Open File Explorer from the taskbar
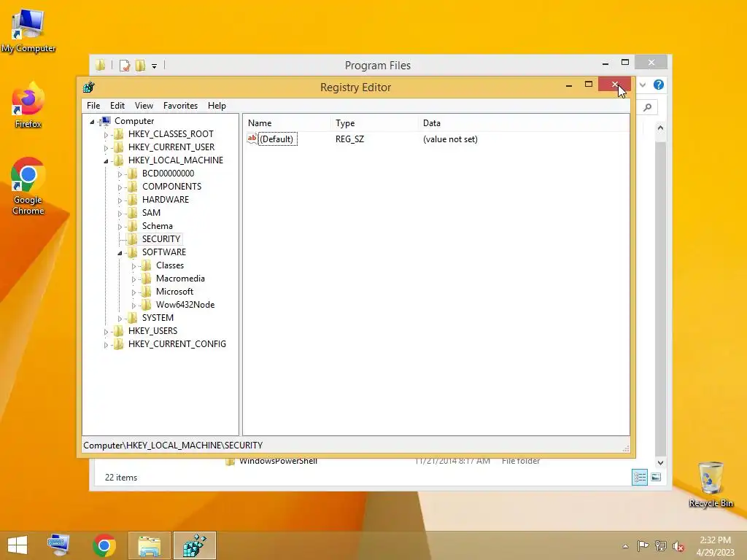The width and height of the screenshot is (747, 560). point(149,545)
